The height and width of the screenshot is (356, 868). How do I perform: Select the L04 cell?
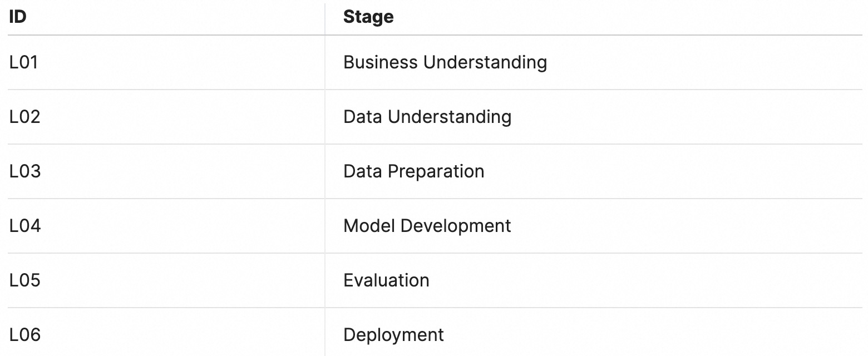point(166,226)
